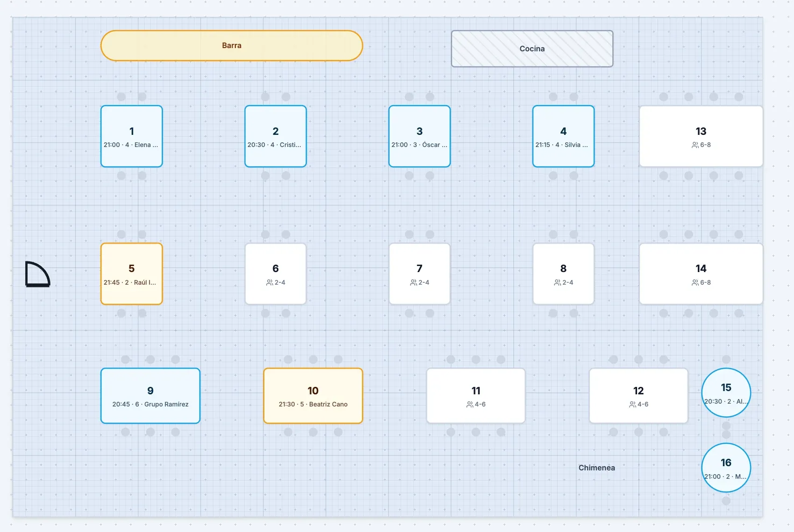Select round table 16
This screenshot has width=794, height=532.
pyautogui.click(x=726, y=468)
